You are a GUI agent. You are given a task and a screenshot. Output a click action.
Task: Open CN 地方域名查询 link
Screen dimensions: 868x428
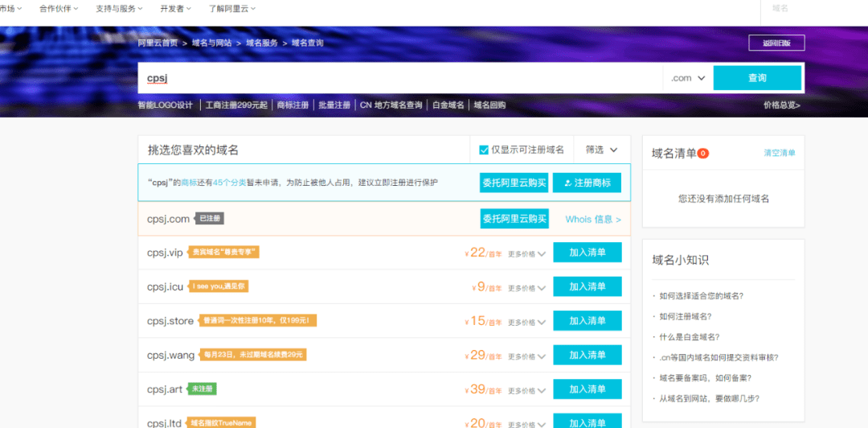[x=391, y=105]
